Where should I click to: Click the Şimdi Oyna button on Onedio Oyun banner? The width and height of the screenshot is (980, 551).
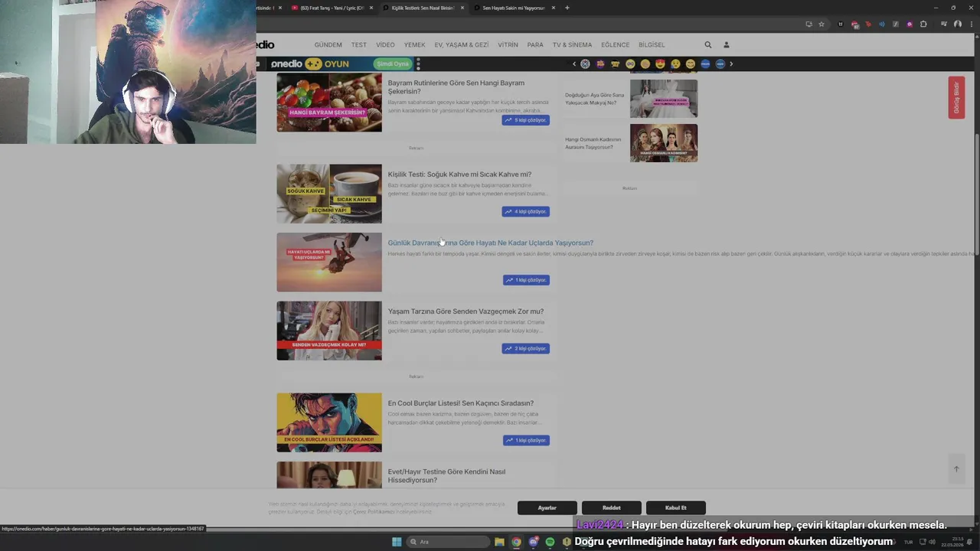click(393, 64)
